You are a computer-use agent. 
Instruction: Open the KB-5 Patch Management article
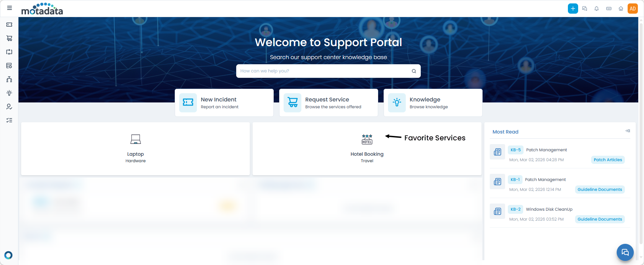(x=546, y=150)
